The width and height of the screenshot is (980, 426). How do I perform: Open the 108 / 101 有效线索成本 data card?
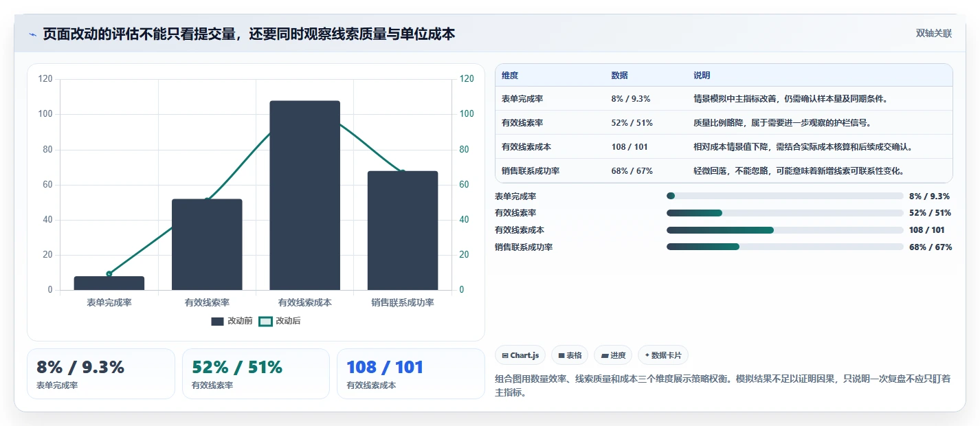(x=411, y=374)
